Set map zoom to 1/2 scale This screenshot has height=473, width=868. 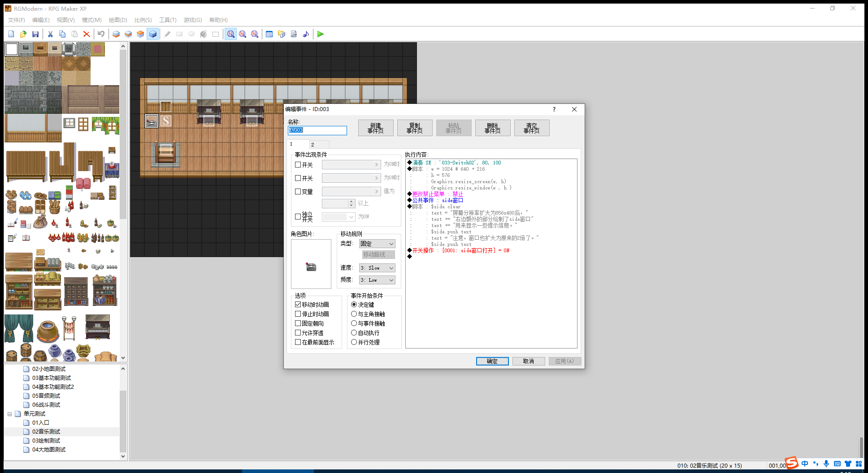click(x=243, y=34)
